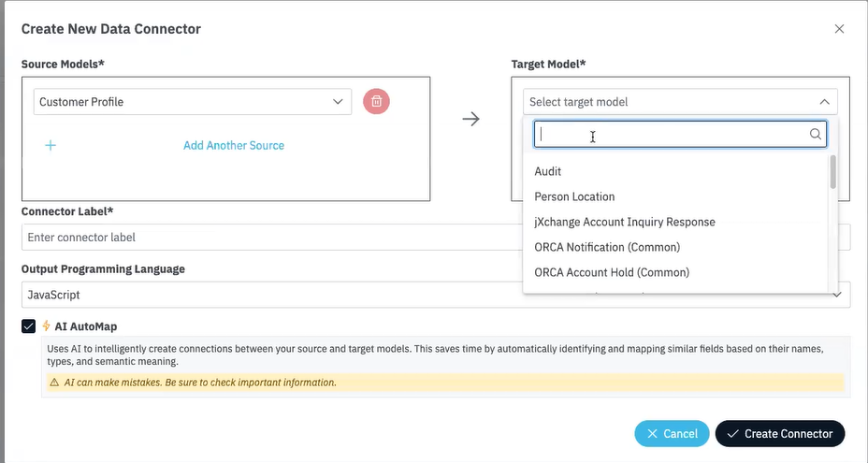Select jXchange Account Inquiry Response option

pyautogui.click(x=624, y=222)
